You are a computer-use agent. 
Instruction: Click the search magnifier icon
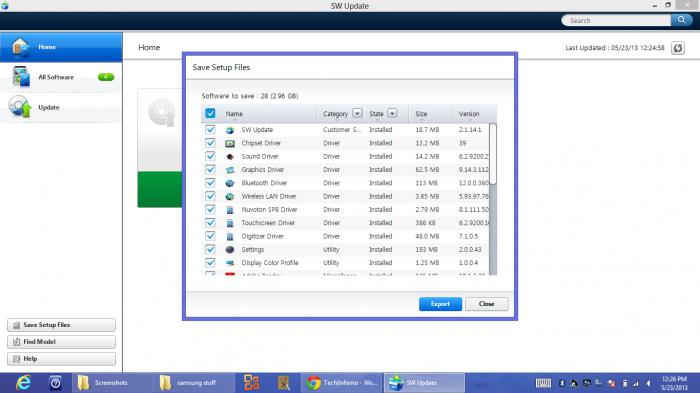point(681,20)
